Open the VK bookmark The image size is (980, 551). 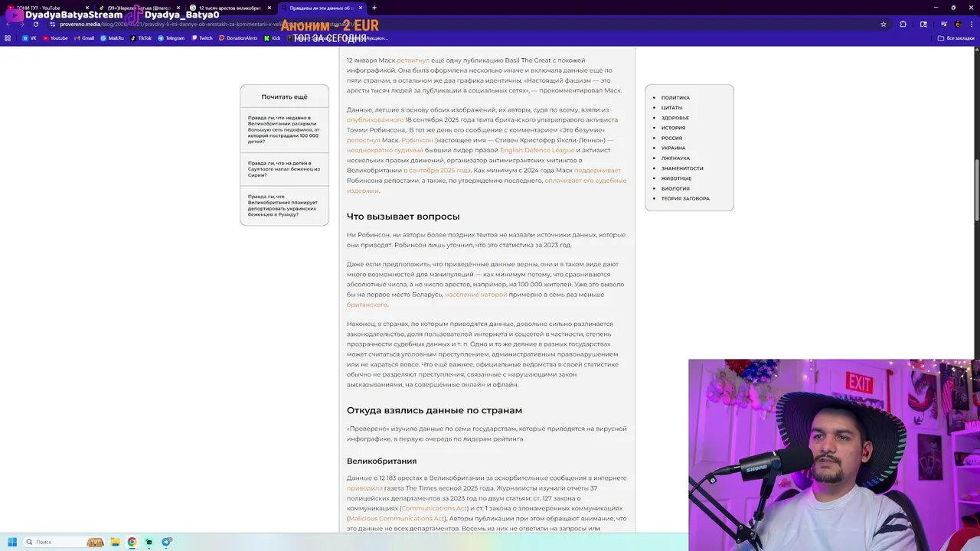point(29,37)
